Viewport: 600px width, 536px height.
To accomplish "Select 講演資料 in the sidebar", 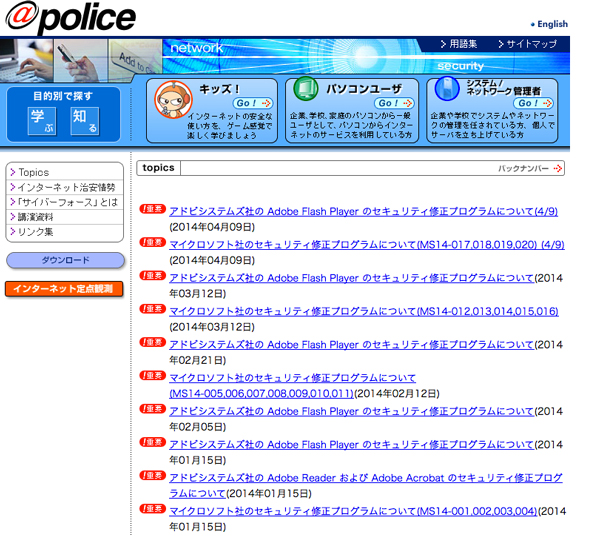I will coord(40,217).
